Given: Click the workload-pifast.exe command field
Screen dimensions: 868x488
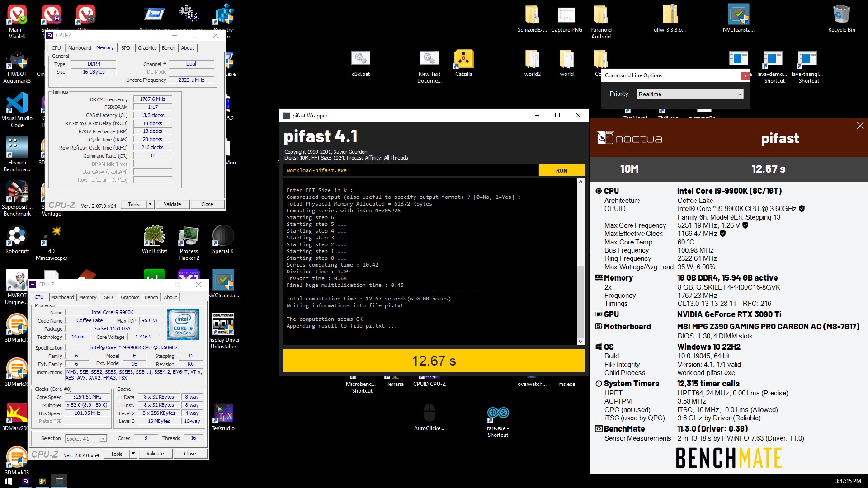Looking at the screenshot, I should (410, 170).
